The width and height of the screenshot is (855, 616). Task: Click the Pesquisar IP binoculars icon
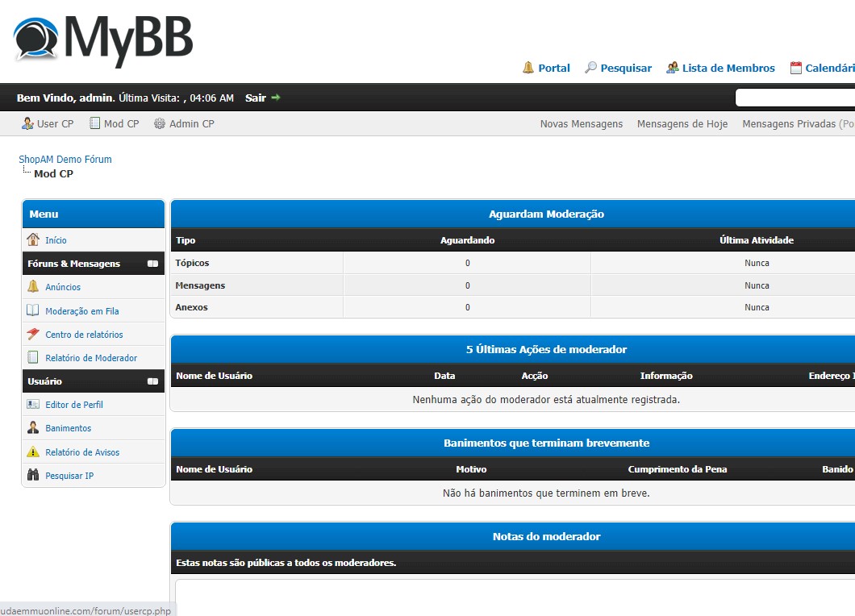click(x=33, y=475)
